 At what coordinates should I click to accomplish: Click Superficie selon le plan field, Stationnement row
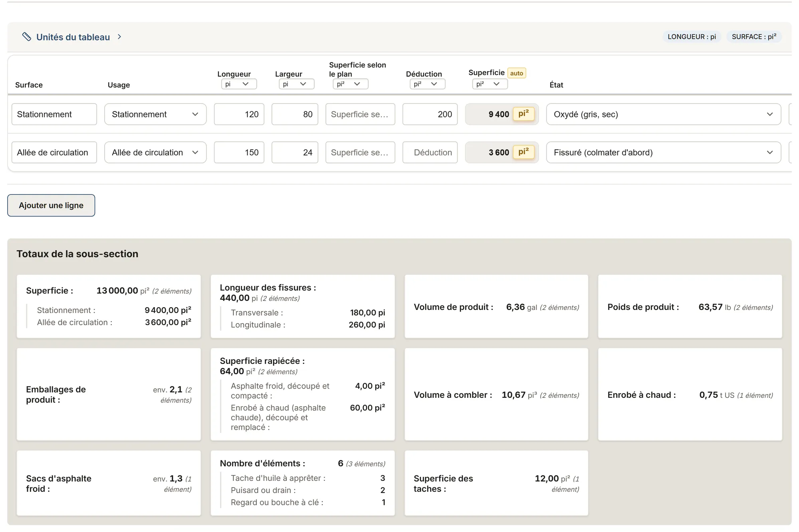pos(360,114)
